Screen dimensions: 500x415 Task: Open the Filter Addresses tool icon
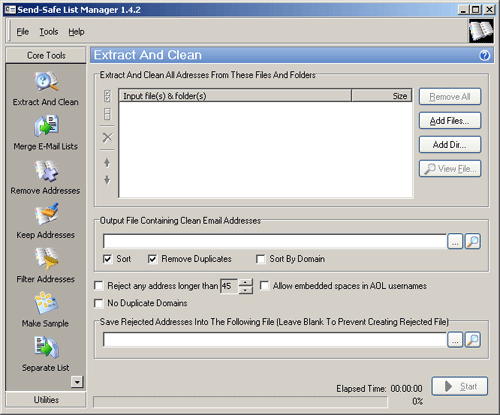pyautogui.click(x=46, y=258)
